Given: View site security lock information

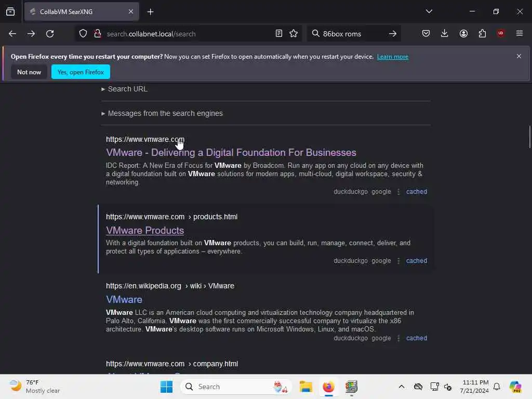Looking at the screenshot, I should coord(98,34).
